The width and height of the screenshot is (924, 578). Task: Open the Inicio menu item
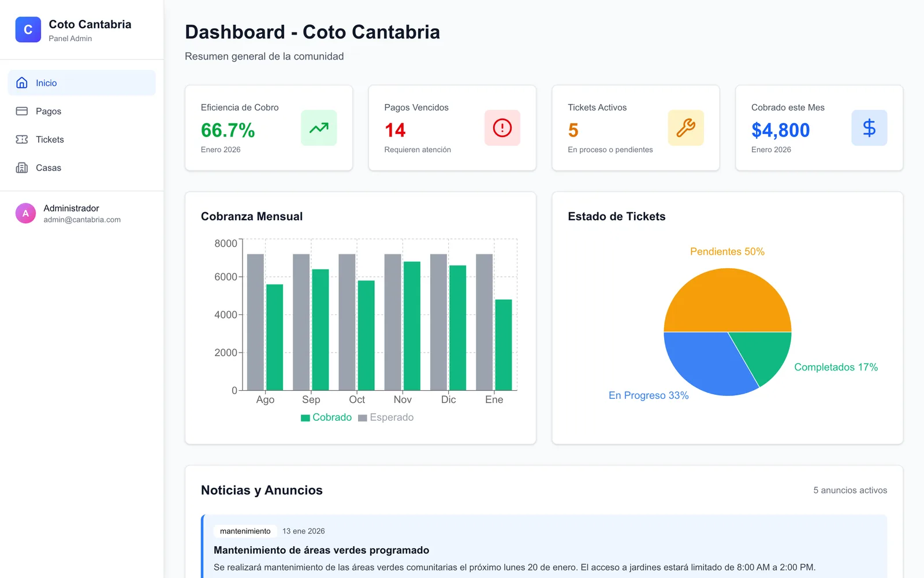point(82,83)
